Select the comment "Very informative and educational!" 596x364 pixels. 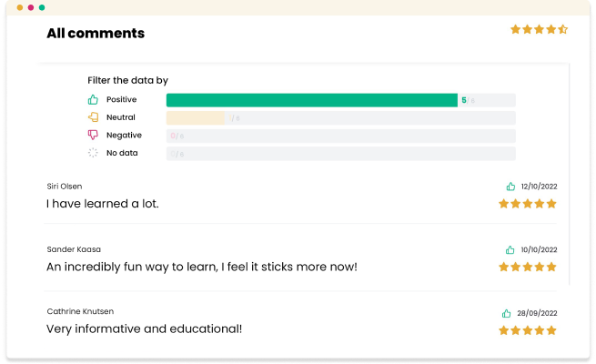tap(144, 329)
